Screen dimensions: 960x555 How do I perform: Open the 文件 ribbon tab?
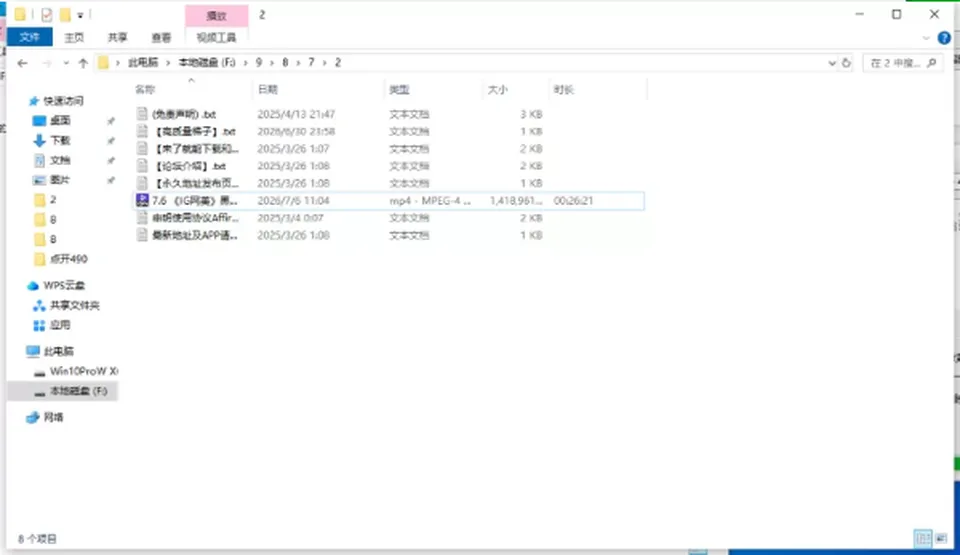point(29,37)
